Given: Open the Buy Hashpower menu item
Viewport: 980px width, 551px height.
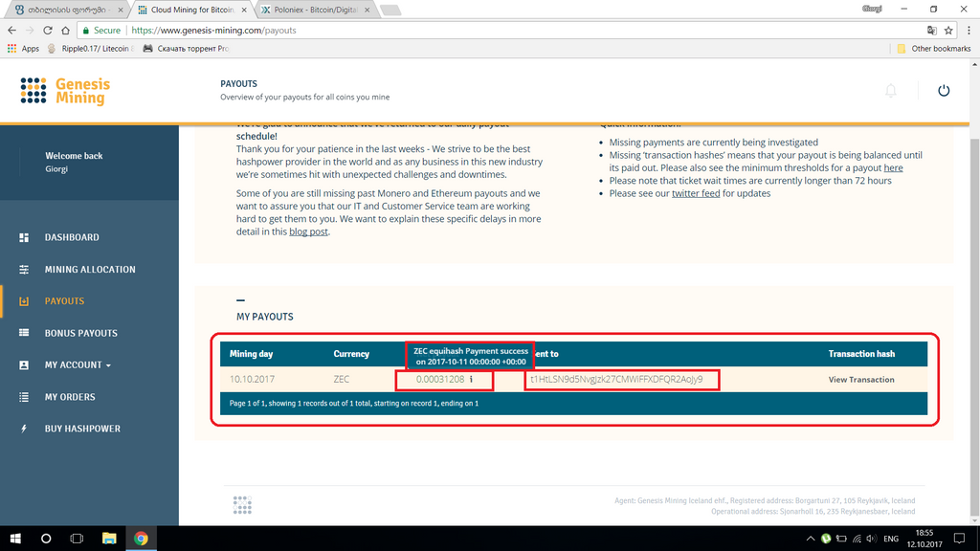Looking at the screenshot, I should pos(82,429).
